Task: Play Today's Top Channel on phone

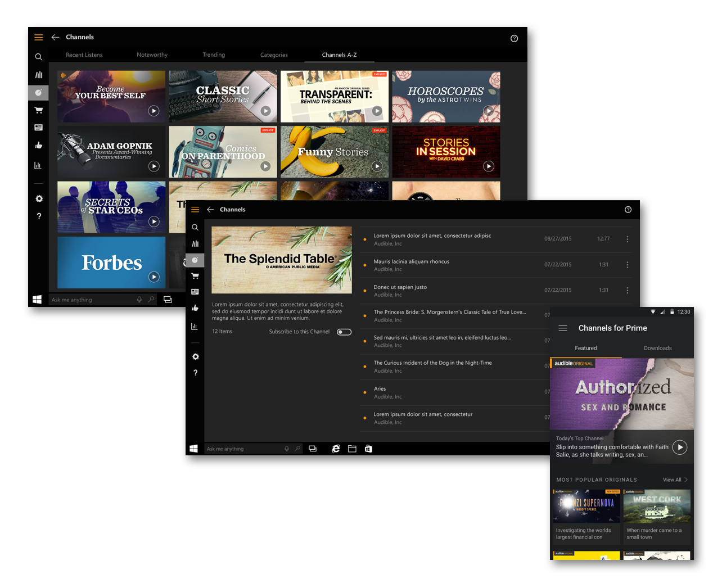Action: (680, 447)
